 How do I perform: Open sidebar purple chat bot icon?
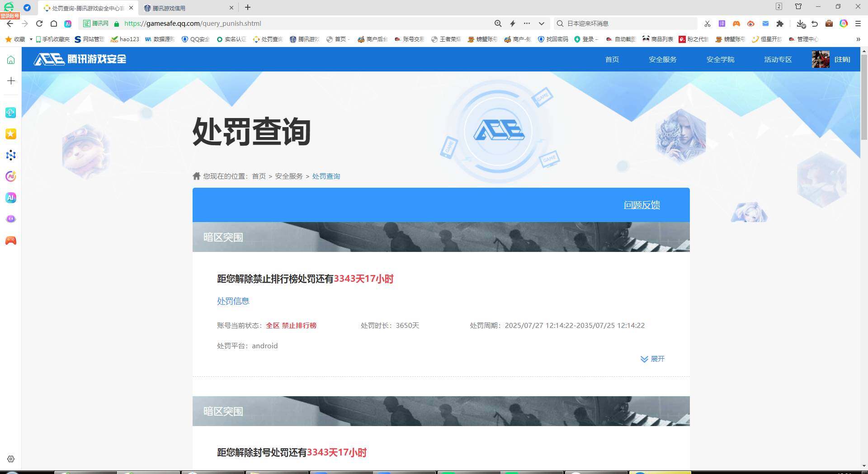coord(11,219)
